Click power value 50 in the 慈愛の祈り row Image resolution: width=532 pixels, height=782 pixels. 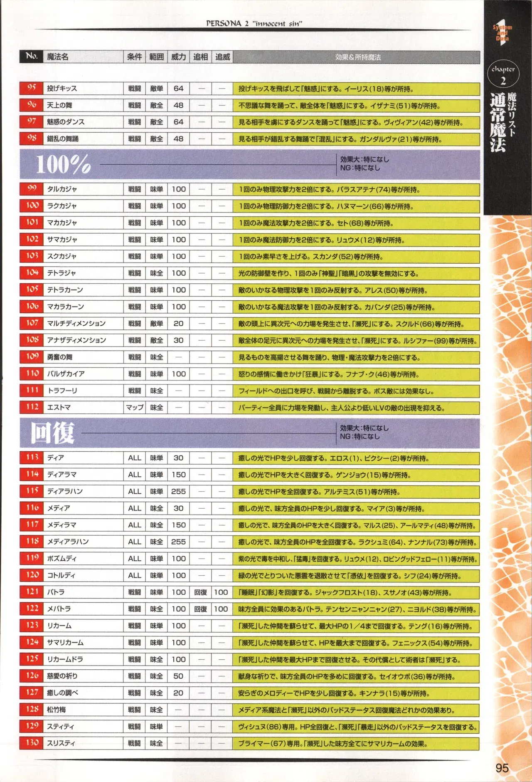point(178,676)
